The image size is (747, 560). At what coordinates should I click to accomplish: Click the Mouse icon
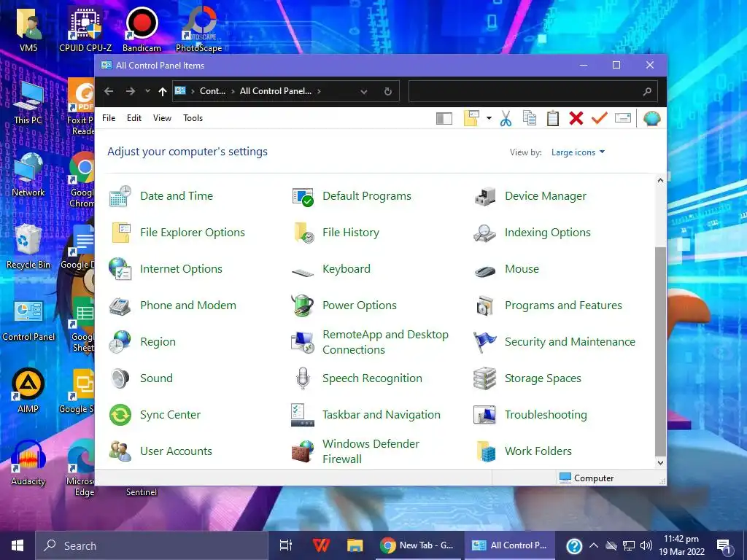[x=485, y=271]
